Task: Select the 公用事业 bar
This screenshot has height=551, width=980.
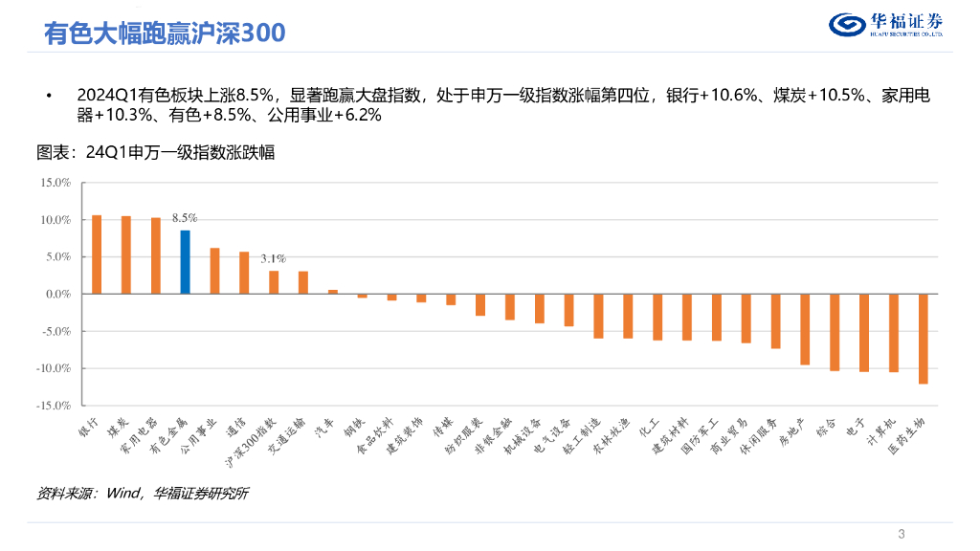Action: pyautogui.click(x=214, y=271)
